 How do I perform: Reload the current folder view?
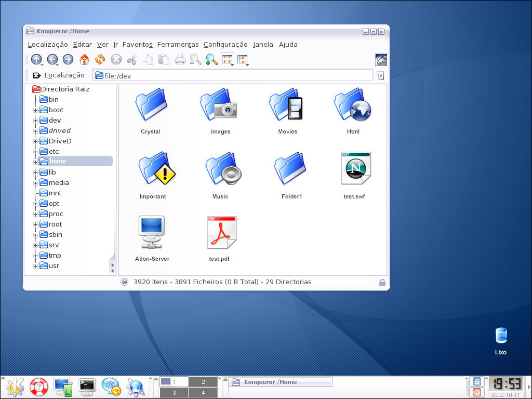click(100, 59)
